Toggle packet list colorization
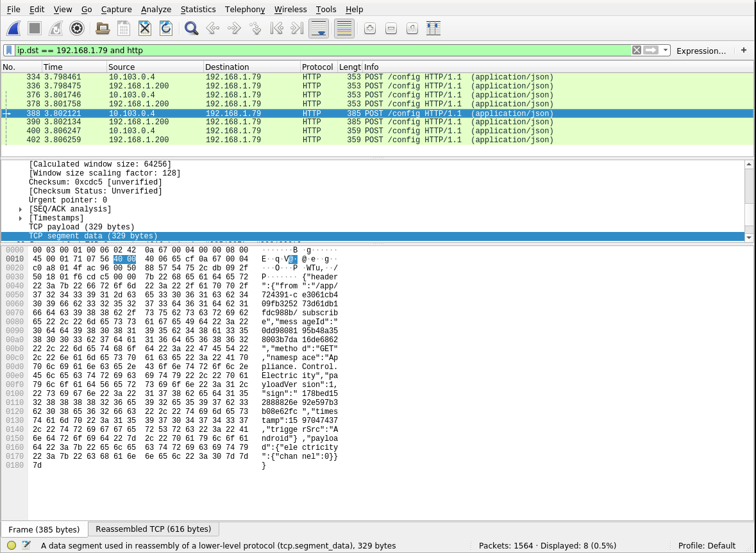This screenshot has width=756, height=553. pos(343,28)
